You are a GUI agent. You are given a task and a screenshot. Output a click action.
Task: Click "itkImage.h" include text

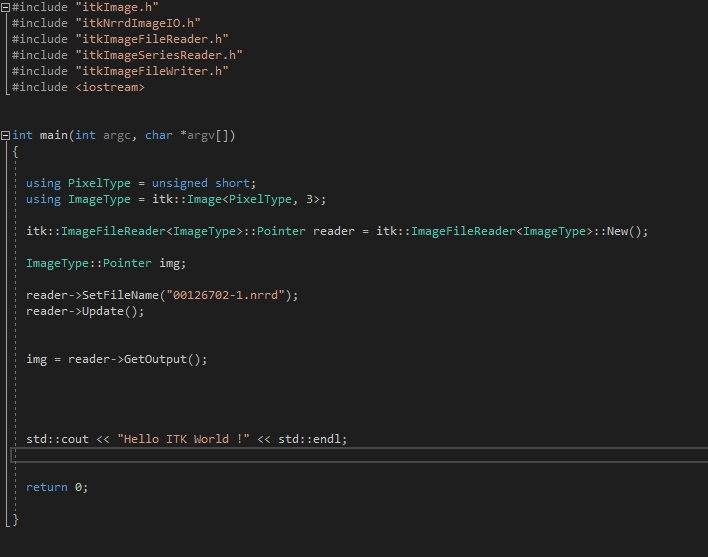[x=117, y=8]
